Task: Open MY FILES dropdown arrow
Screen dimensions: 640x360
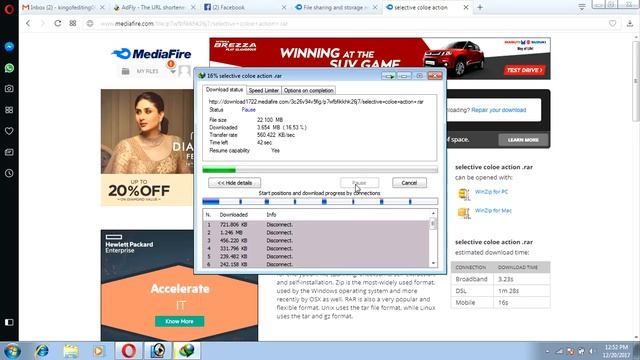Action: [173, 72]
